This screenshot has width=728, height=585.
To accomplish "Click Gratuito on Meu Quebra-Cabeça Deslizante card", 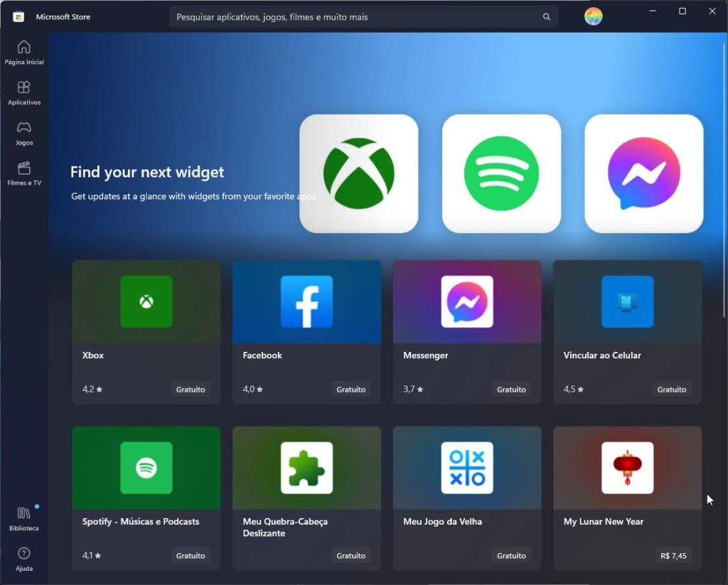I will tap(351, 555).
